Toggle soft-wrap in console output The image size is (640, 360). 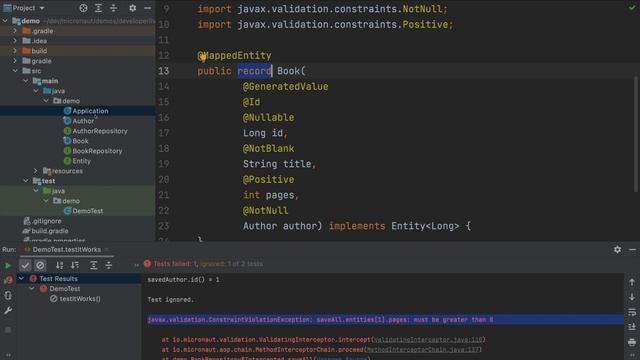pos(632,312)
